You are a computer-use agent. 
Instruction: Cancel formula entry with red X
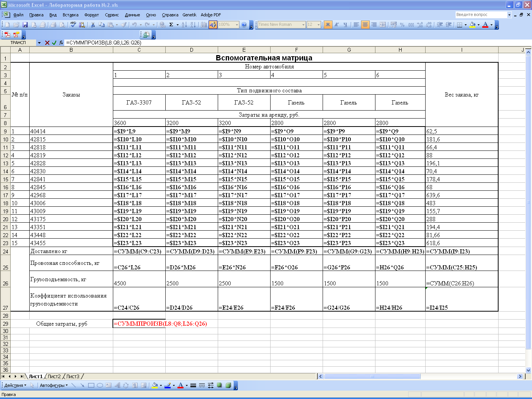click(x=47, y=43)
